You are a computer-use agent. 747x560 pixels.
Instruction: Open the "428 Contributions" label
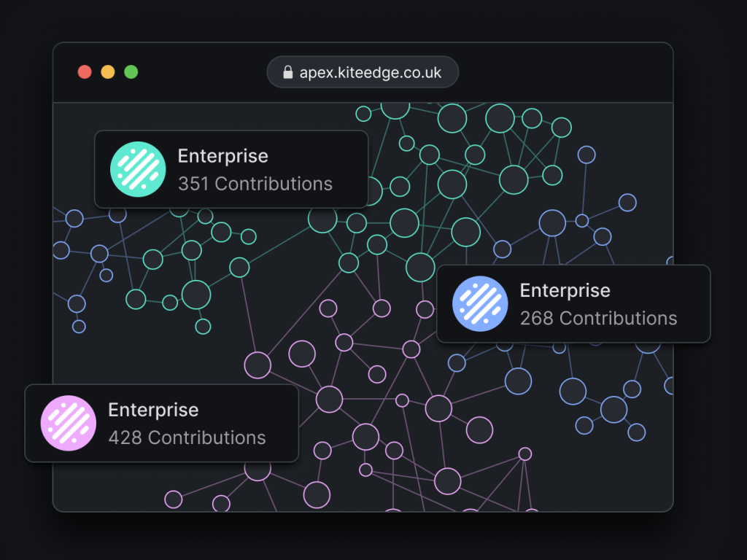click(x=187, y=437)
